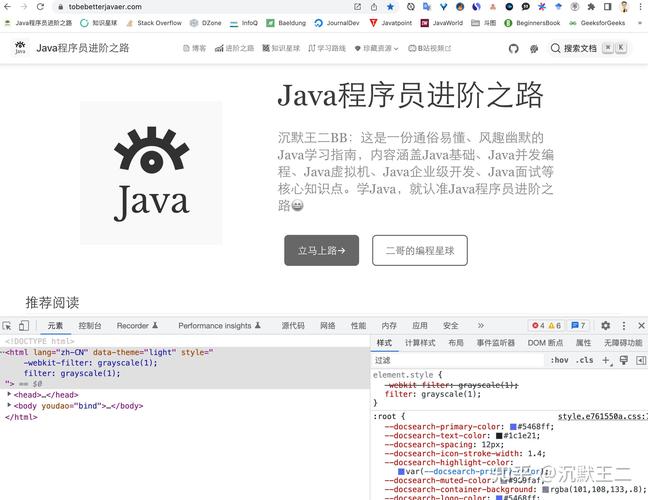Screen dimensions: 648x500
Task: Toggle the .cls element classes panel
Action: click(x=584, y=360)
